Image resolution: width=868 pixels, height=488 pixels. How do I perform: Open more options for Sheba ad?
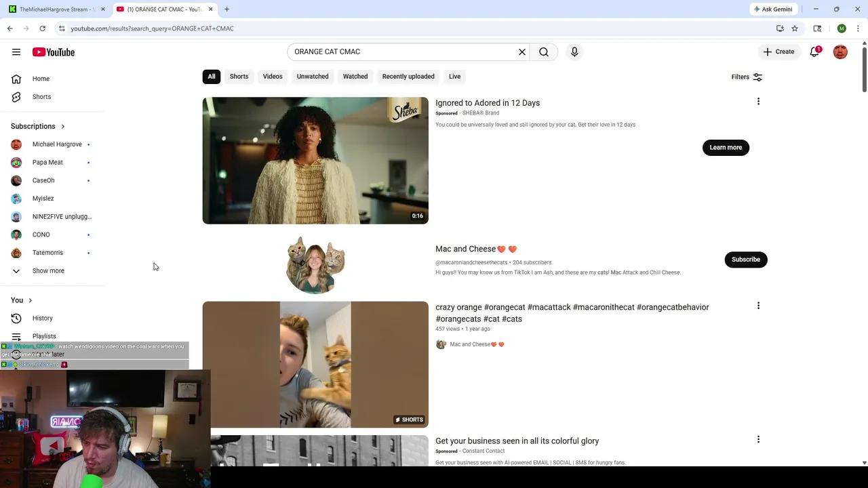tap(758, 102)
